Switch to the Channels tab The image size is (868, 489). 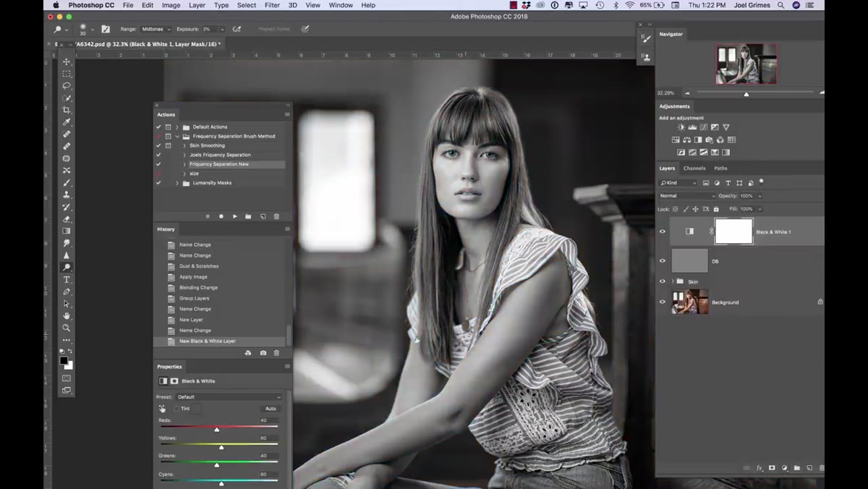pyautogui.click(x=694, y=168)
